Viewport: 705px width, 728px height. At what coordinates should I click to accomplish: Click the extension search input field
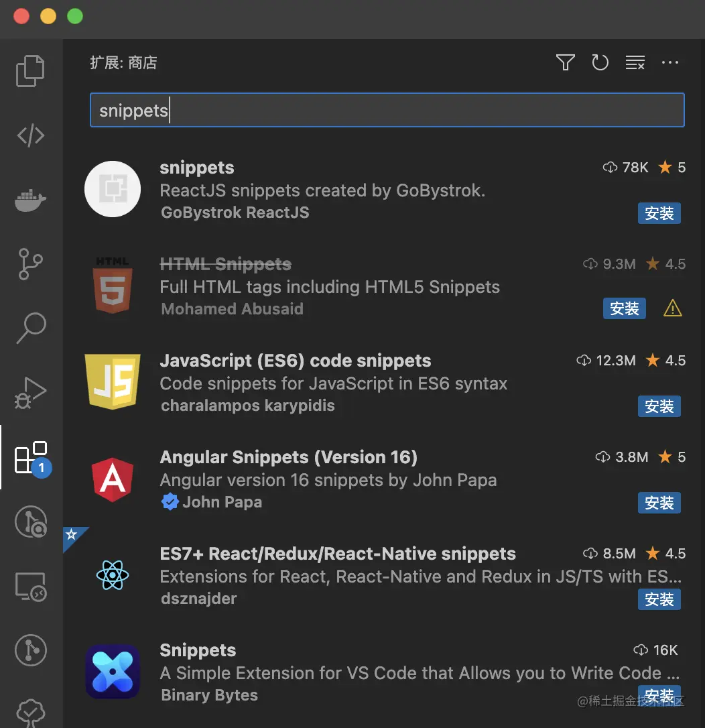tap(387, 110)
